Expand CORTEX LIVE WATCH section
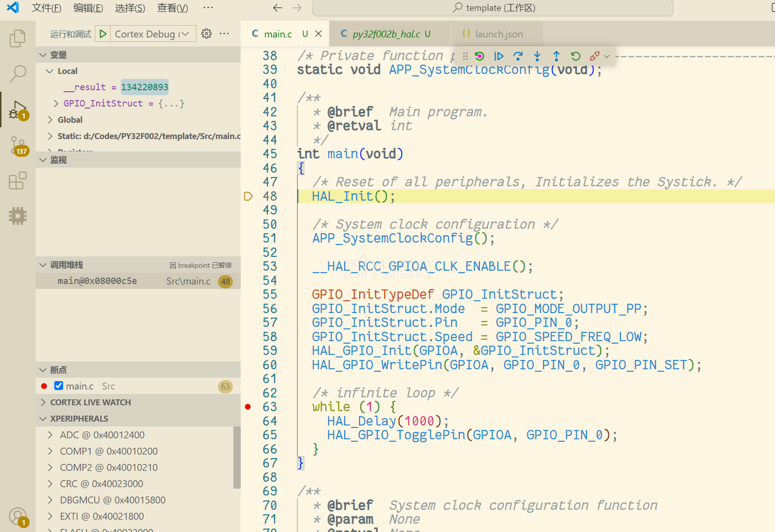 point(43,402)
